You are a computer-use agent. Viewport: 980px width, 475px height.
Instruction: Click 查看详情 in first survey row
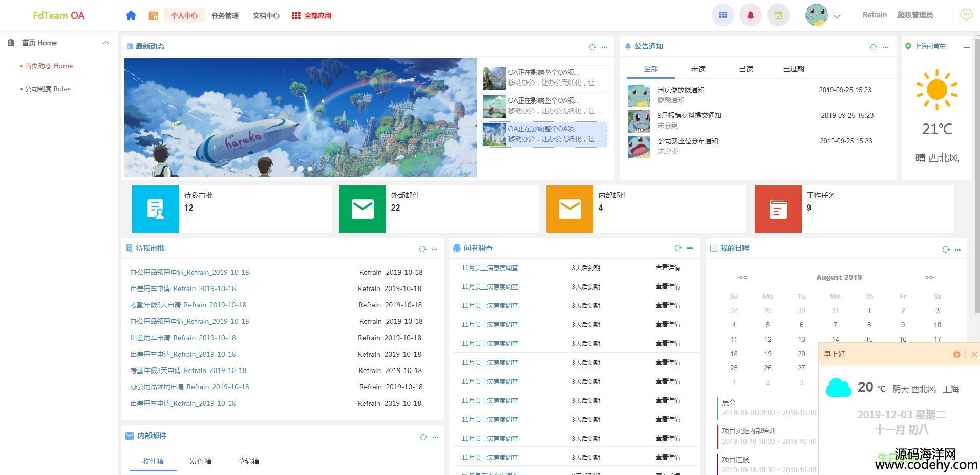point(668,267)
